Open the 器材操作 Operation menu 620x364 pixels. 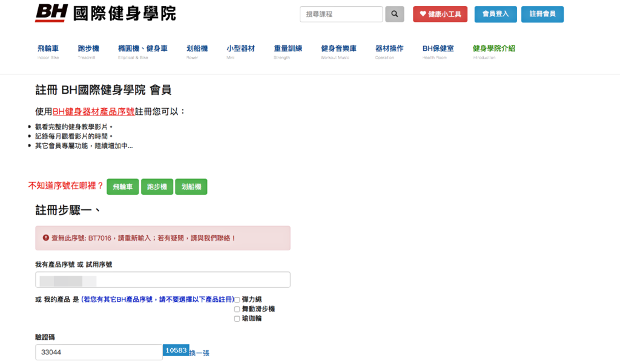click(389, 52)
